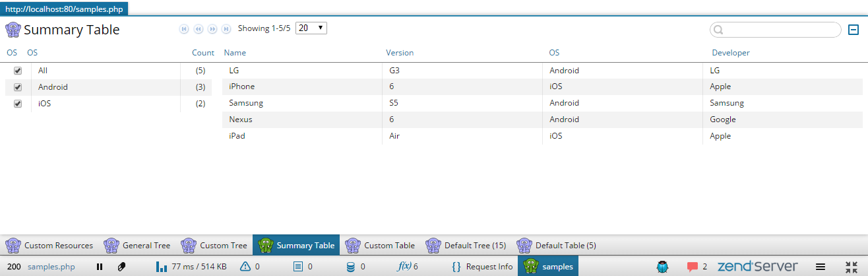Click the Showing 1-5/5 label
The width and height of the screenshot is (868, 276).
(x=264, y=29)
